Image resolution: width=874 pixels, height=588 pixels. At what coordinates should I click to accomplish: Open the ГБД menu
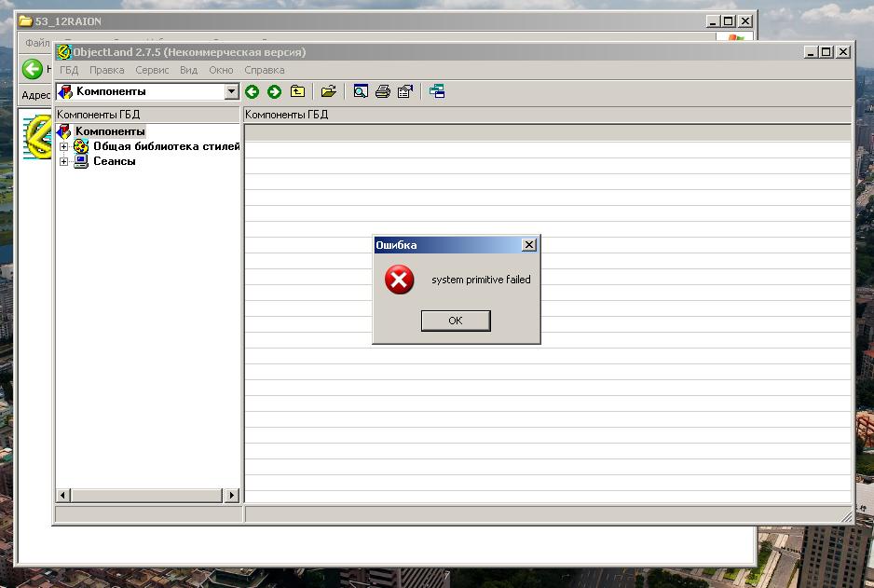[69, 70]
